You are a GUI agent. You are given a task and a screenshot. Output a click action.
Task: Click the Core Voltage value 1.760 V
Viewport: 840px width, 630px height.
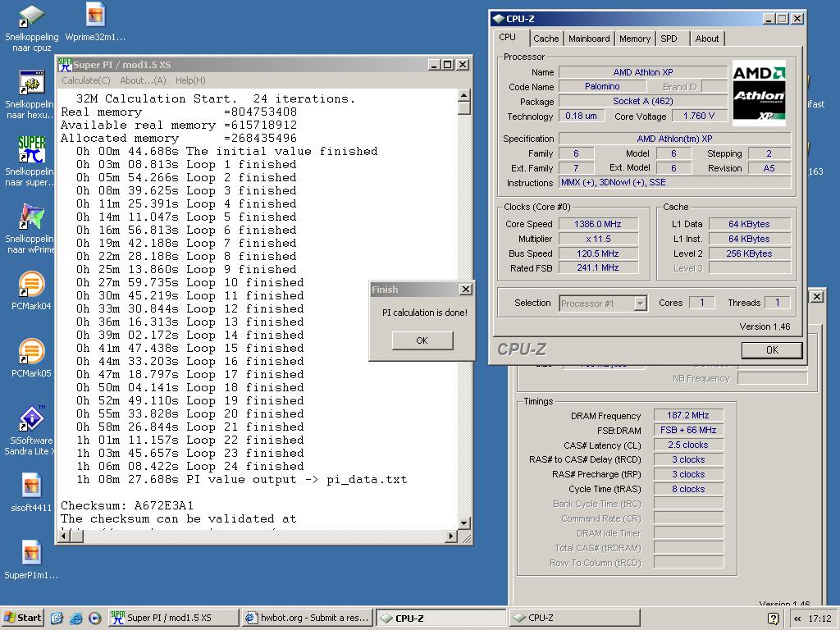(x=699, y=116)
